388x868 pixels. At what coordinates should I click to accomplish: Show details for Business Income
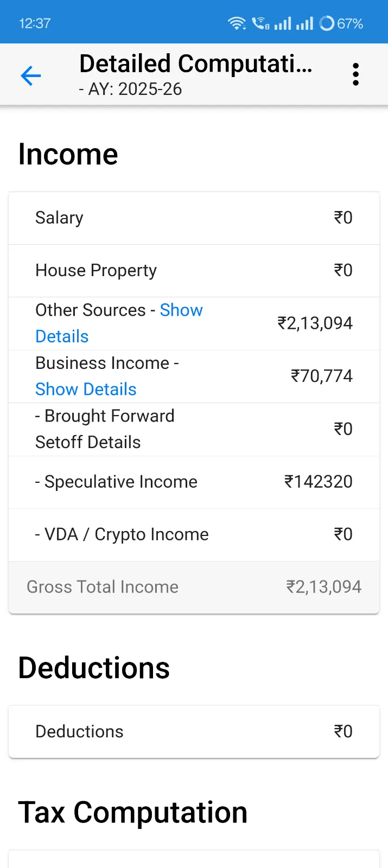pos(86,390)
